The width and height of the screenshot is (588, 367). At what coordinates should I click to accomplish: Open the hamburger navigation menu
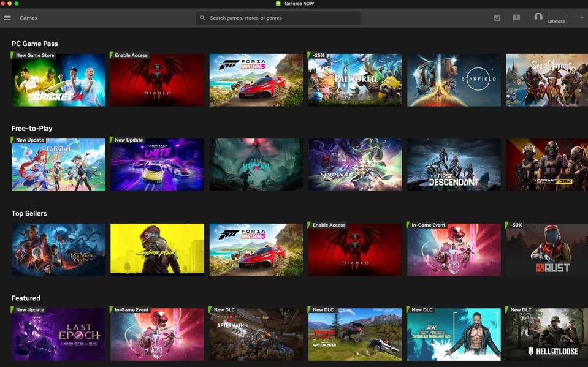[7, 18]
